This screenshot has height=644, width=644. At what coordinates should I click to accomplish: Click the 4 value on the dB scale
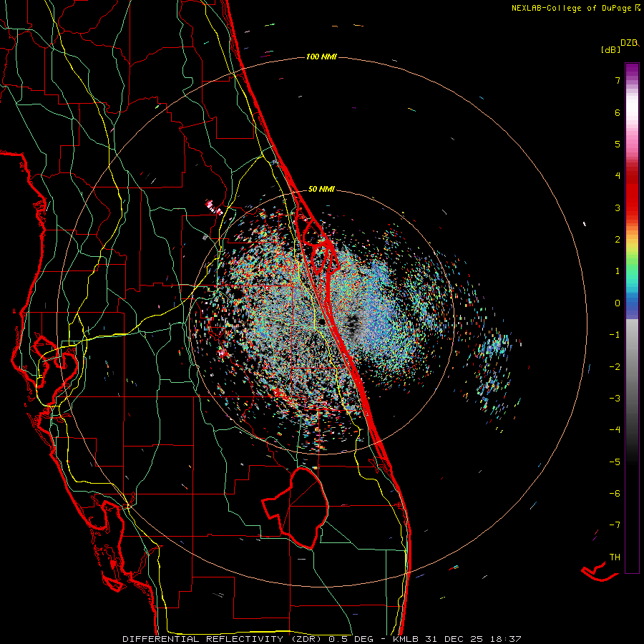click(618, 176)
